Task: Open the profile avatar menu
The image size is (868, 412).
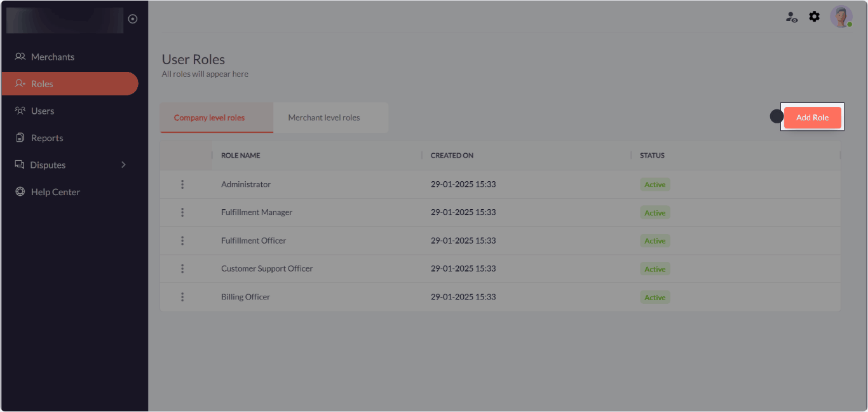Action: point(841,17)
